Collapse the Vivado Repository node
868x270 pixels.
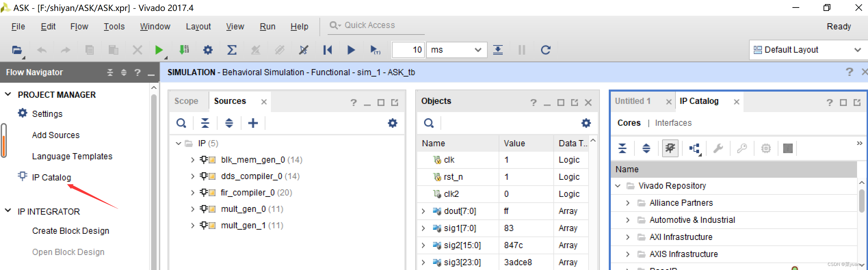(618, 186)
